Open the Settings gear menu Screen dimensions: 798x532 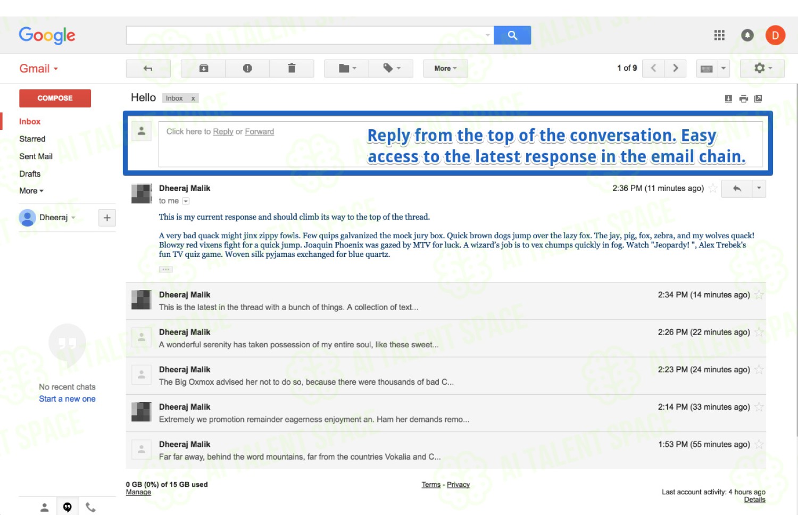[x=762, y=68]
